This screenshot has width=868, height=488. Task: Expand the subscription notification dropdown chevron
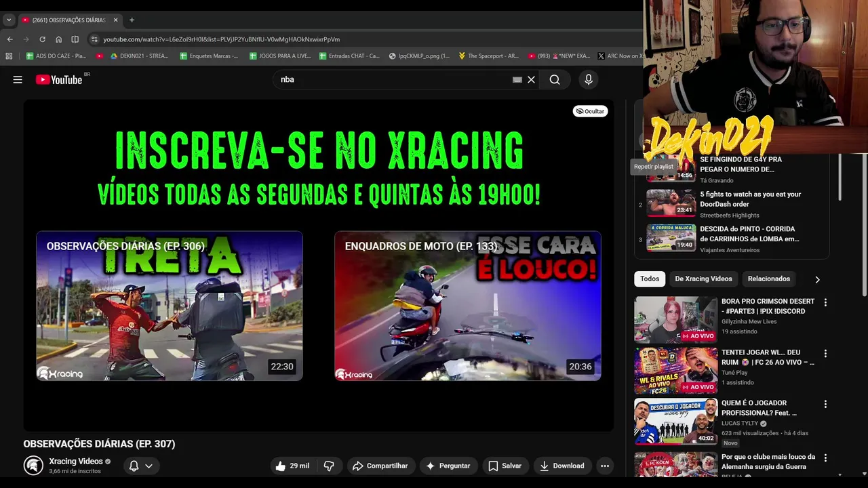[x=149, y=466]
